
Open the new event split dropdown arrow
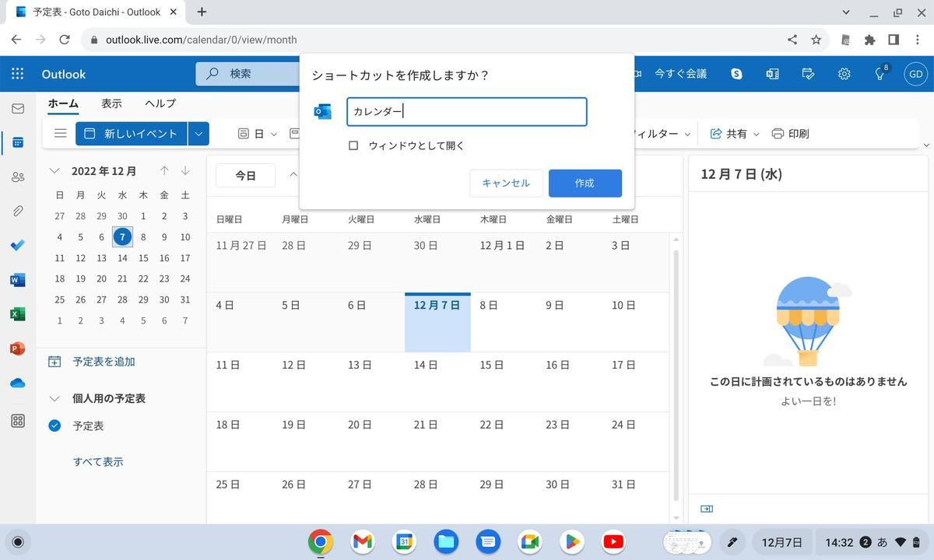(198, 134)
